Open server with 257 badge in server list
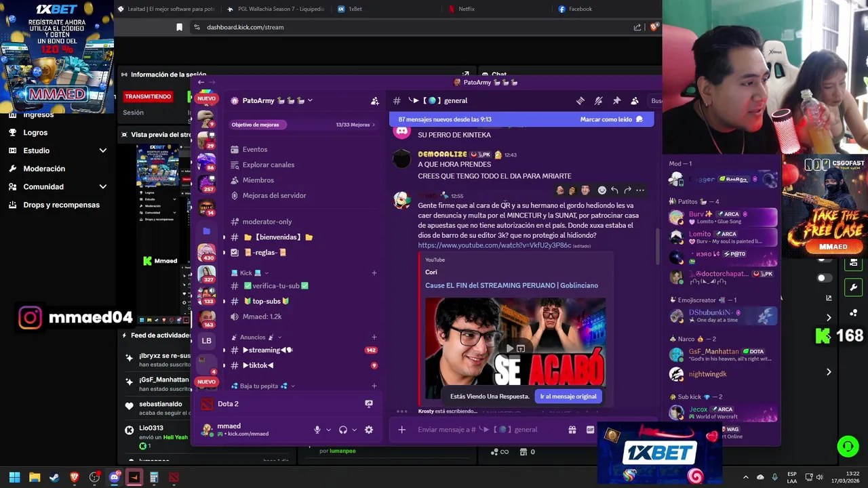Image resolution: width=868 pixels, height=488 pixels. coord(206,183)
